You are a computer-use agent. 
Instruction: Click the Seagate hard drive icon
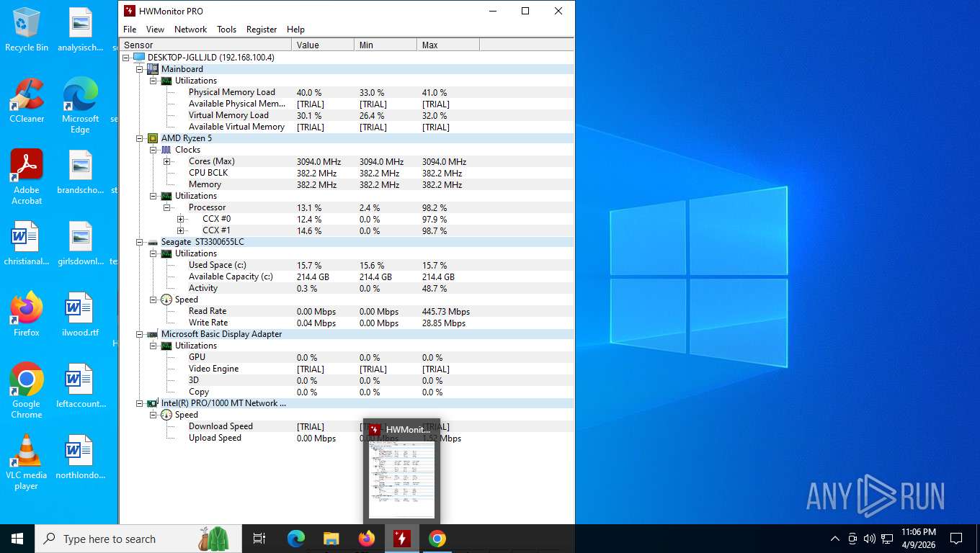153,242
